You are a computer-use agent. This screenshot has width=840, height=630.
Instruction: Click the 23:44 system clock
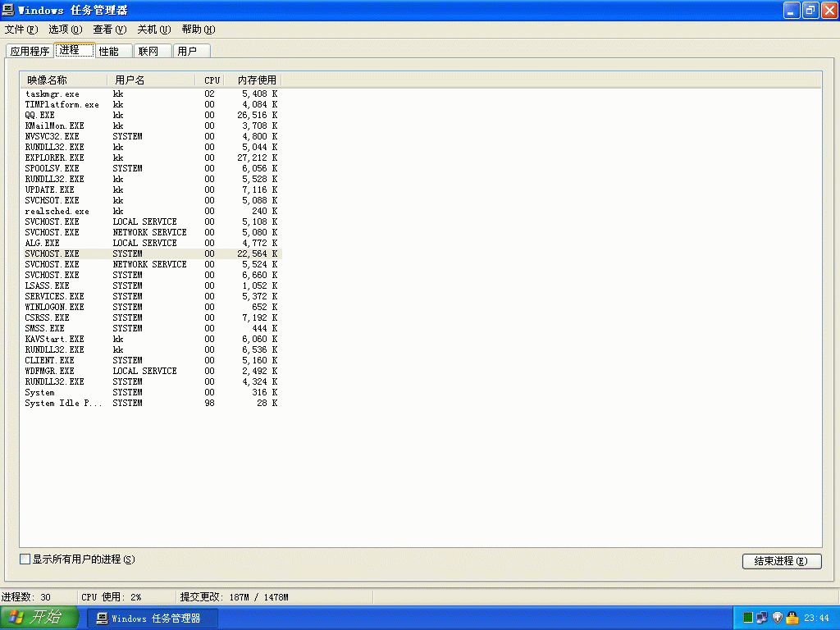[816, 619]
